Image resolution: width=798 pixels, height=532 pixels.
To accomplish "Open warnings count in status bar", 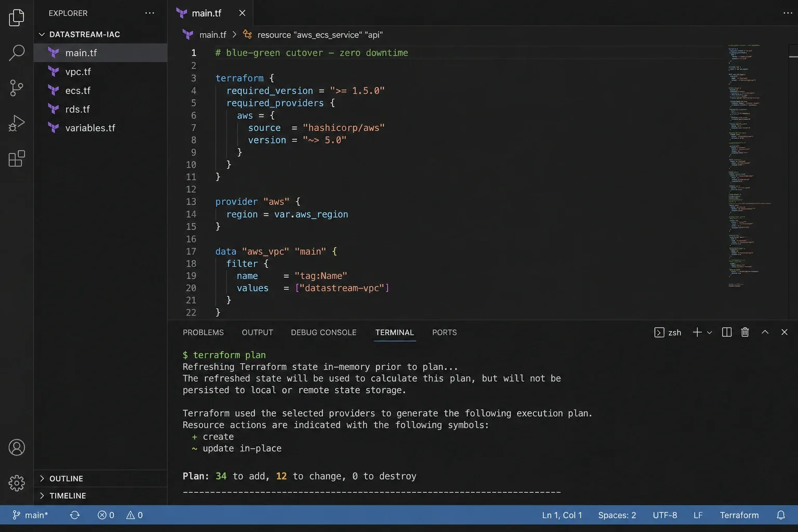I will [135, 515].
